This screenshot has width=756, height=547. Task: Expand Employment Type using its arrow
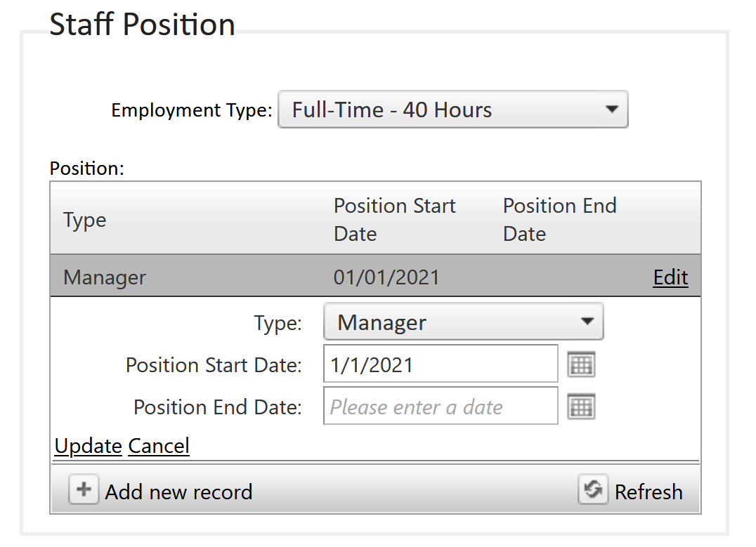[x=611, y=110]
